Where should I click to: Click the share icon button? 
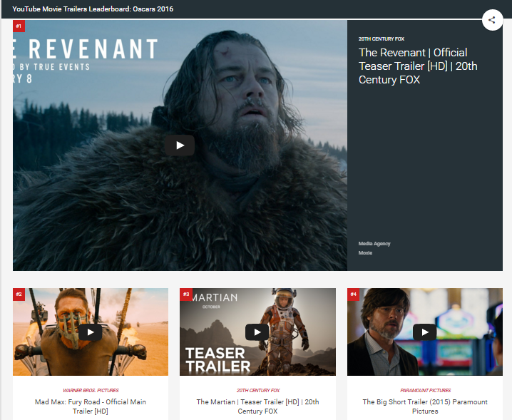492,20
